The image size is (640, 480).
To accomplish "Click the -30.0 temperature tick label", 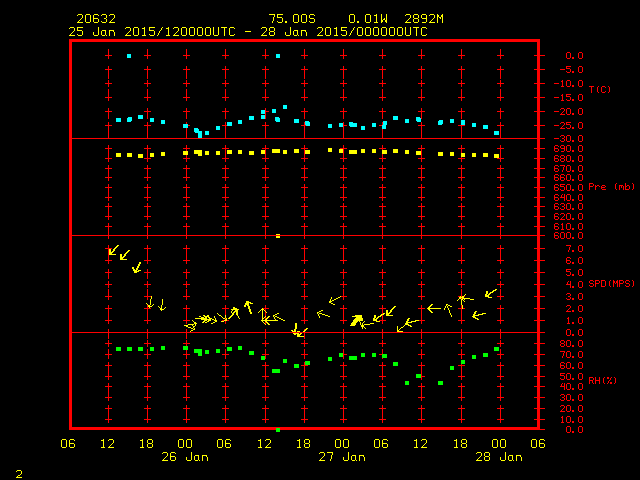I will [x=569, y=139].
